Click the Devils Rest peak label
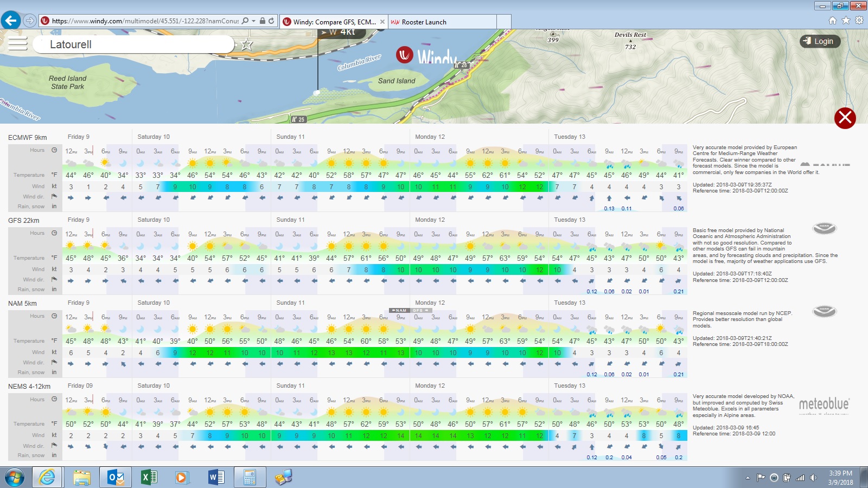 [630, 35]
